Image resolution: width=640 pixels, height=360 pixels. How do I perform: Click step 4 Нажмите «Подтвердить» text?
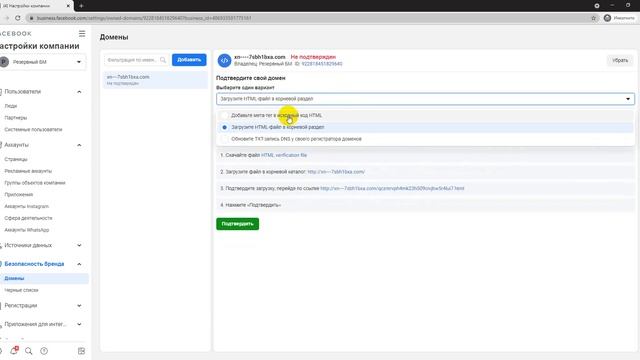[250, 205]
